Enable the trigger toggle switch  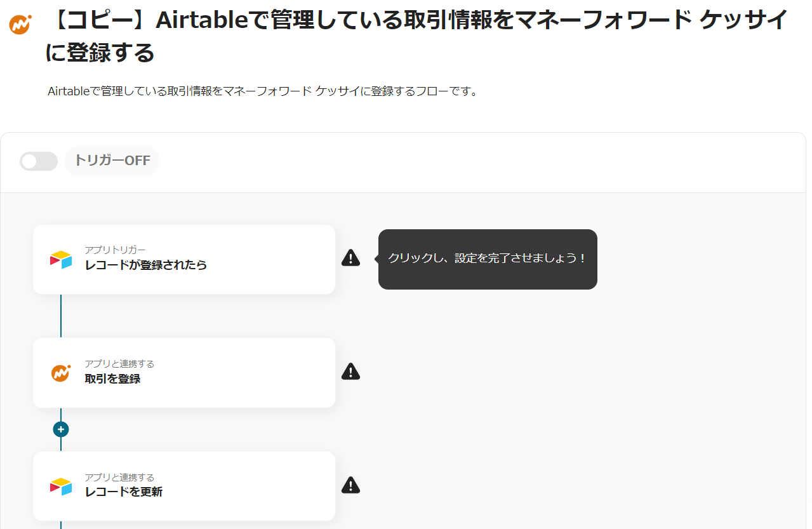tap(39, 161)
